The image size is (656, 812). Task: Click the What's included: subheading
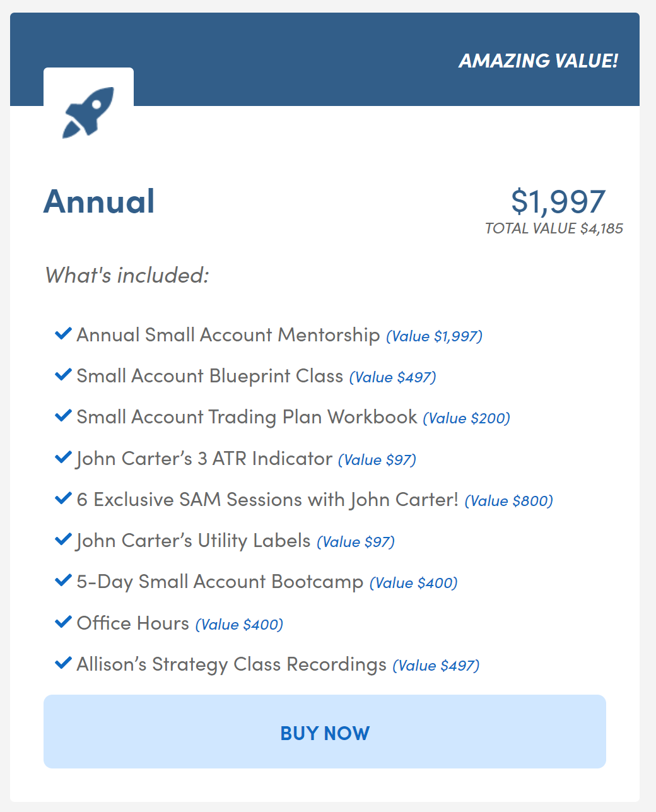(x=127, y=275)
